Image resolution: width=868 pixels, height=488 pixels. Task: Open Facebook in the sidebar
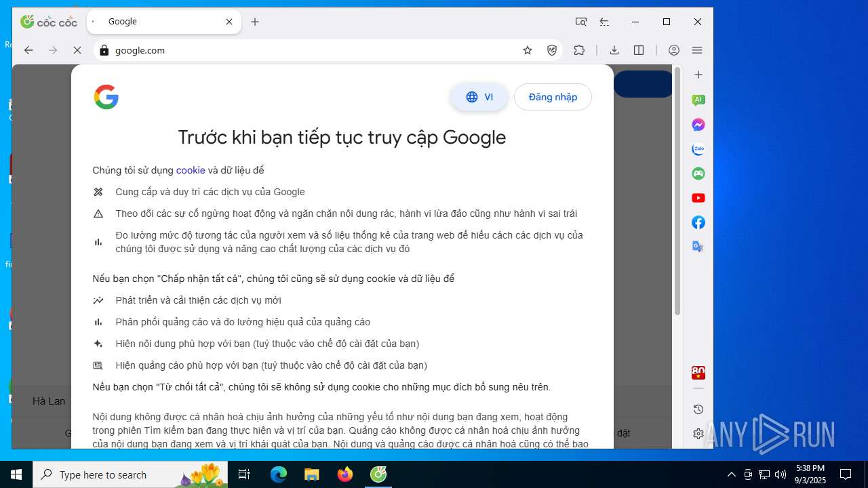click(x=698, y=222)
